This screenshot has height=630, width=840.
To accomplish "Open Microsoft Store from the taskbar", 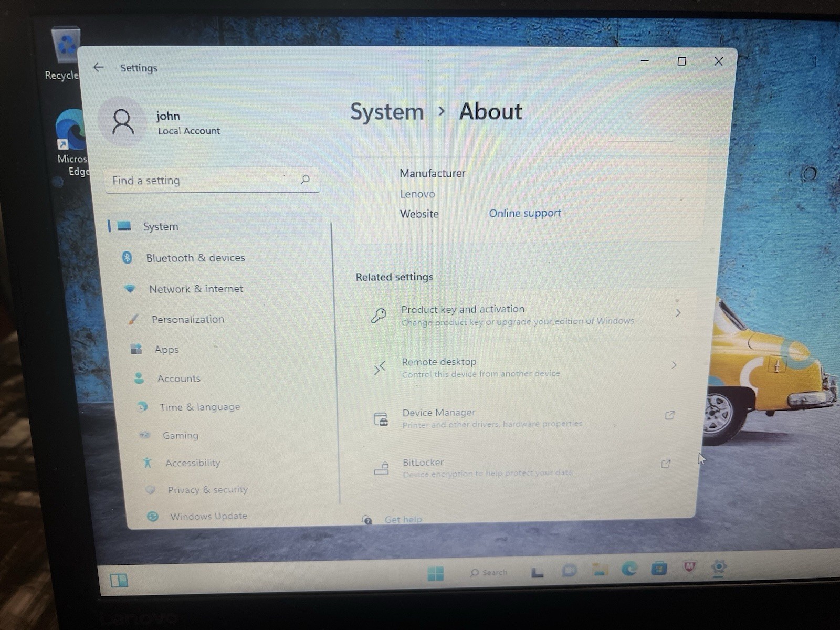I will (659, 568).
